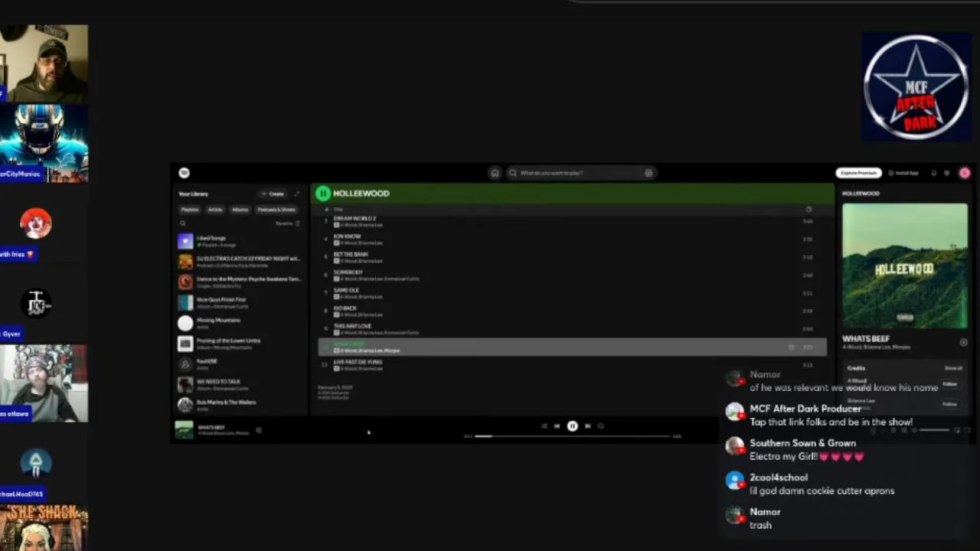Image resolution: width=980 pixels, height=551 pixels.
Task: Open the notifications bell icon
Action: [x=933, y=173]
